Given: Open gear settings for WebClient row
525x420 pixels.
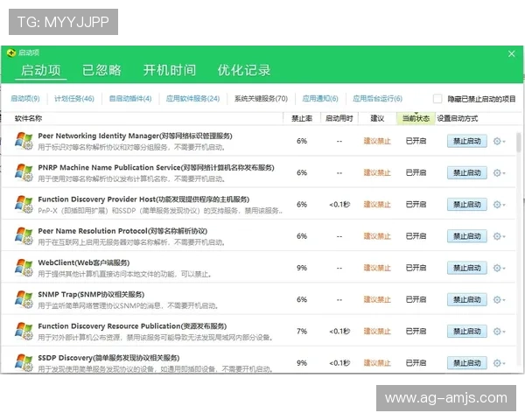Looking at the screenshot, I should 499,268.
